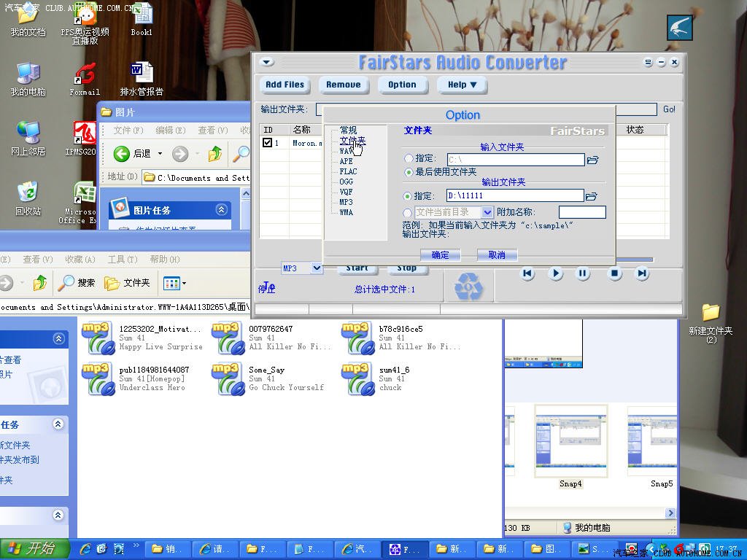Select the 最后使用文件夹 radio option

point(409,172)
